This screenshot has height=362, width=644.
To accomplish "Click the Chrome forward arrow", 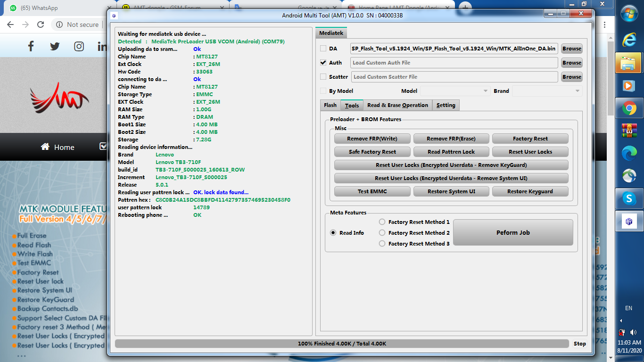I will (26, 25).
